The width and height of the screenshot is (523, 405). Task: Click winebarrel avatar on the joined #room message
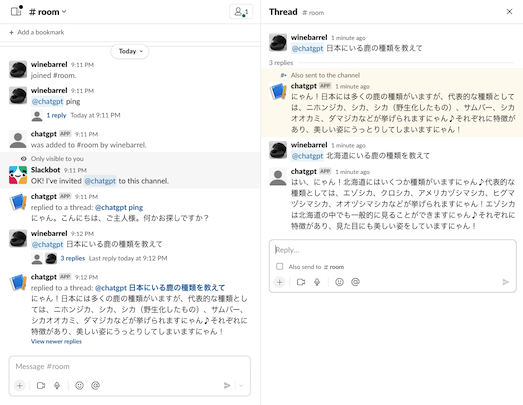pos(18,69)
